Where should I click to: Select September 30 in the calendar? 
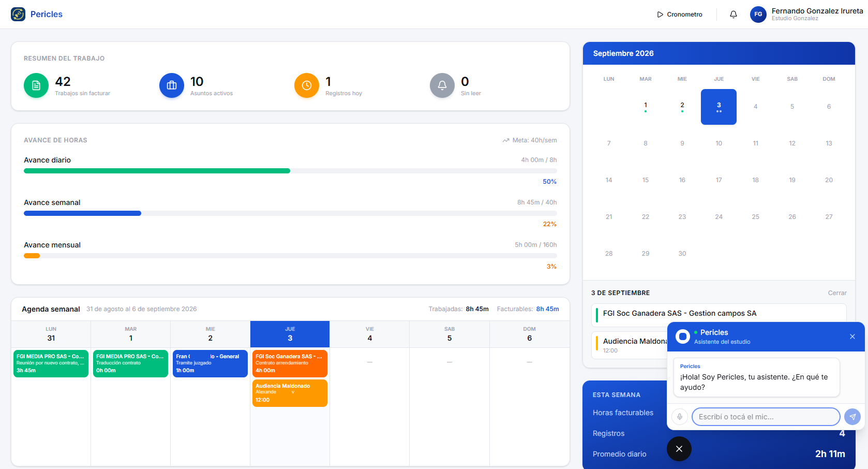click(x=682, y=254)
